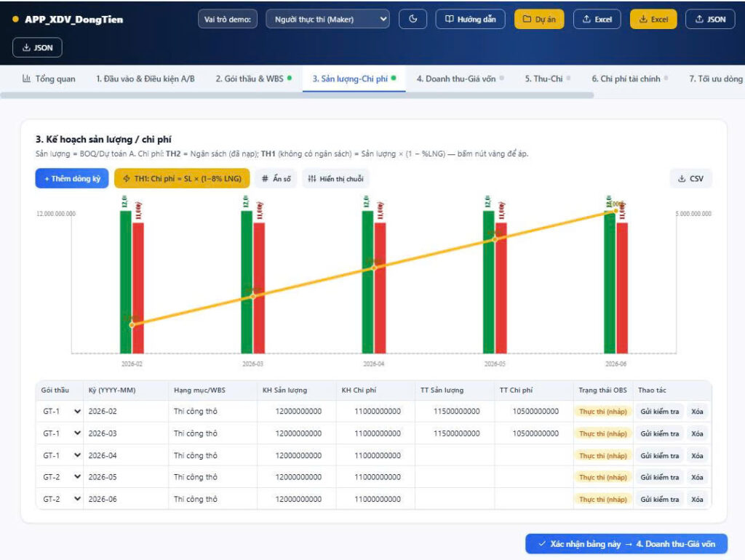The image size is (745, 560).
Task: Click the Vai trò demo: label
Action: point(228,19)
